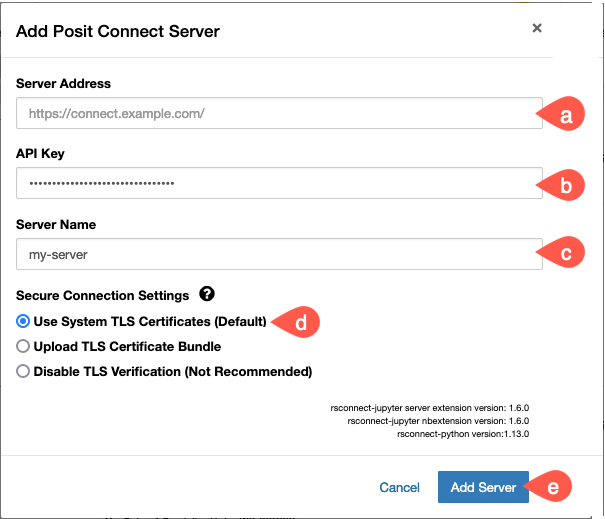Open the Secure Connection Settings help icon
Screen dimensions: 605x519
(207, 294)
